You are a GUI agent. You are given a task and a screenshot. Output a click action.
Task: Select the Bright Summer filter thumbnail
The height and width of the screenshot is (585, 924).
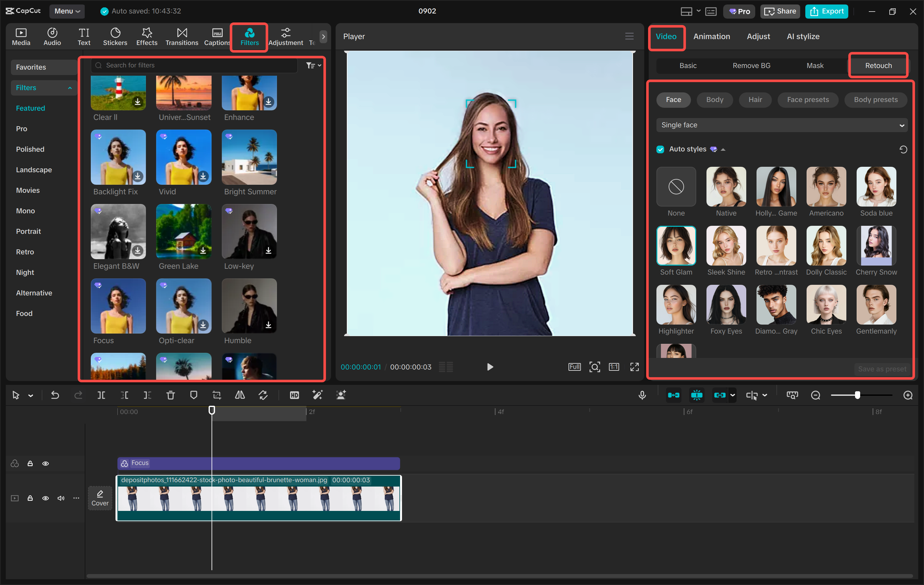(x=249, y=157)
